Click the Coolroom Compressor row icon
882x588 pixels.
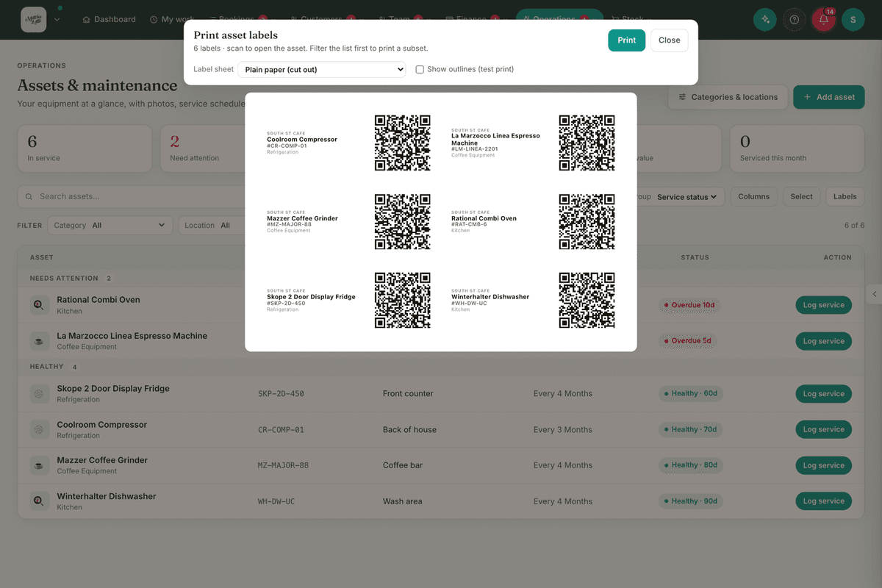coord(39,430)
